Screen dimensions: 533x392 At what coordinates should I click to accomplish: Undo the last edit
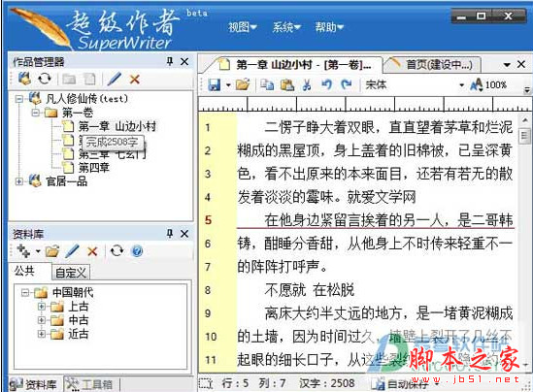click(x=326, y=84)
